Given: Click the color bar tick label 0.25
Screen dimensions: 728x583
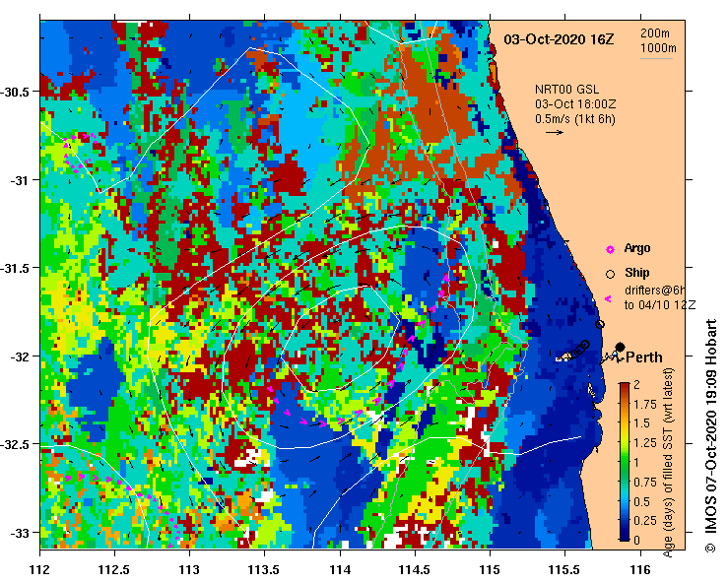Looking at the screenshot, I should pos(645,521).
